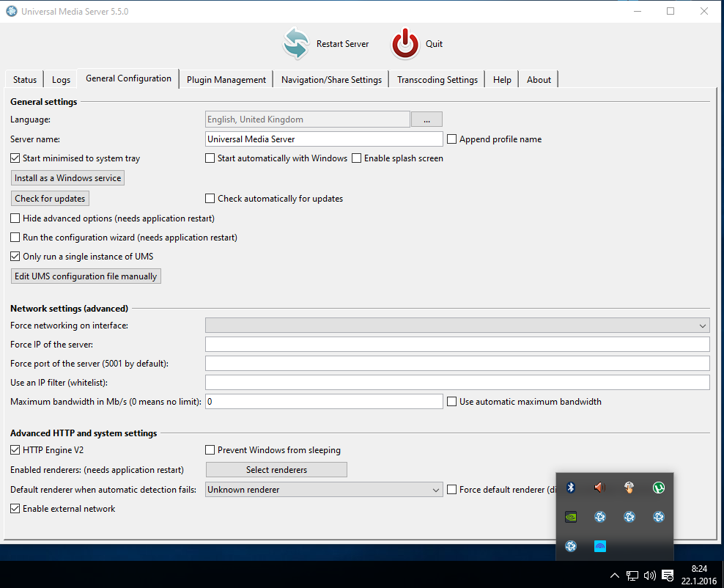Click the volume icon in the taskbar
This screenshot has height=588, width=724.
[650, 576]
